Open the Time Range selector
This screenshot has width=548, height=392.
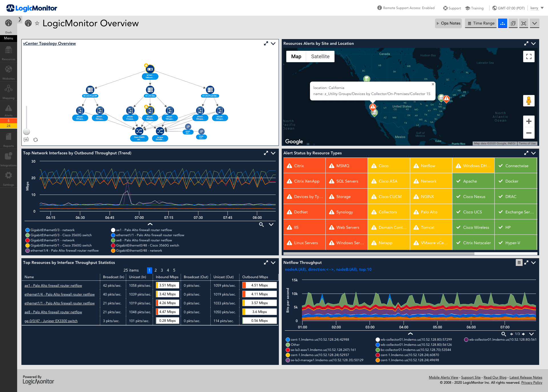pyautogui.click(x=481, y=23)
